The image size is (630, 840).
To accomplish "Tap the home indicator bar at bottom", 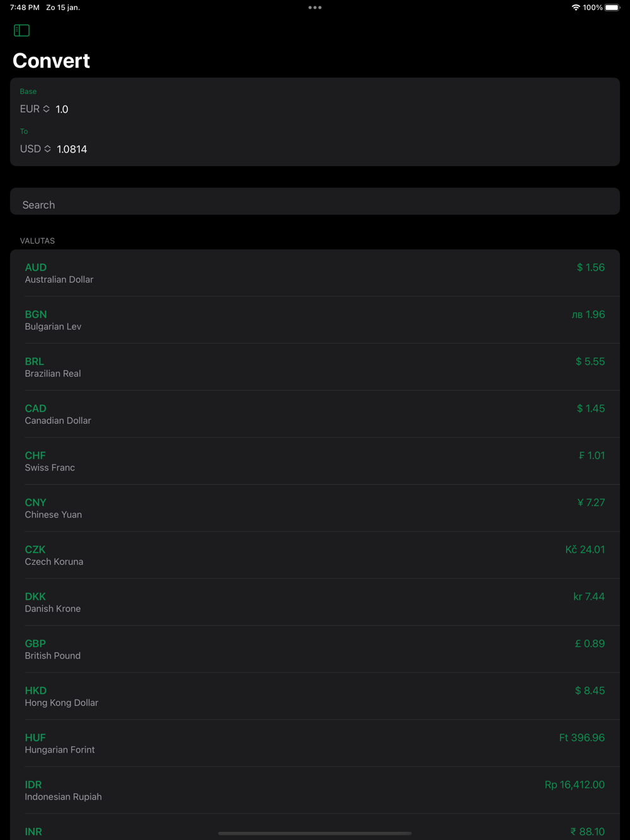I will tap(315, 833).
